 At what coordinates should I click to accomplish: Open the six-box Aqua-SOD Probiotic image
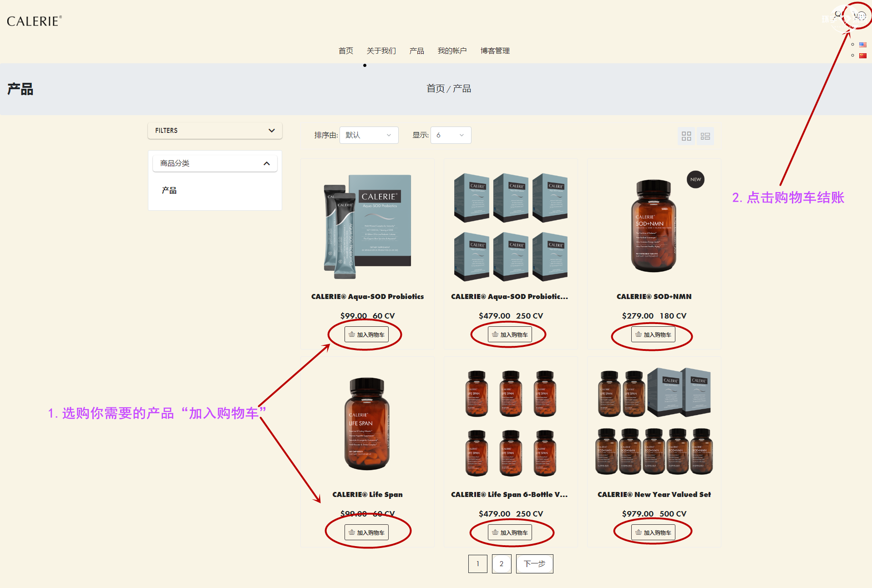pyautogui.click(x=511, y=226)
